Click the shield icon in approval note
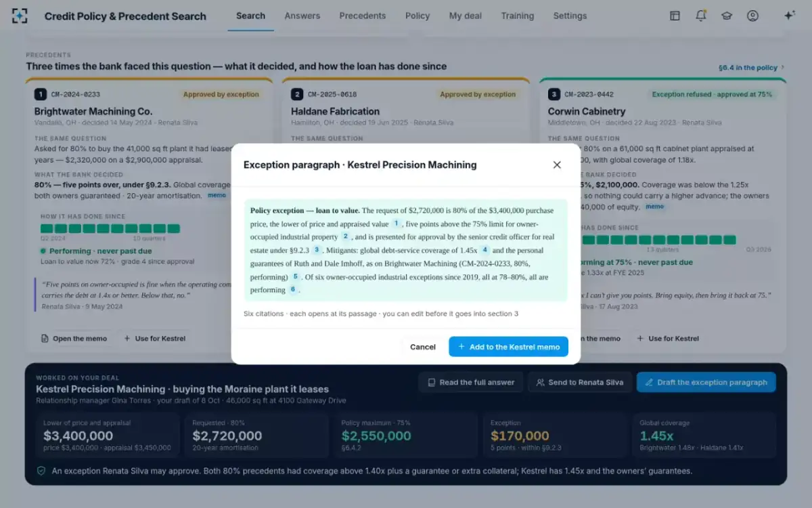 pos(41,471)
